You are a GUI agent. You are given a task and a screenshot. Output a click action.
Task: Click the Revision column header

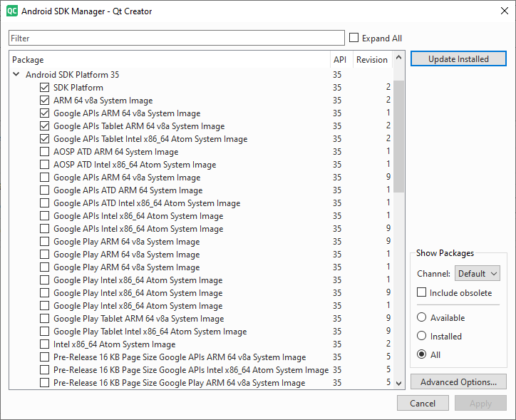point(371,60)
